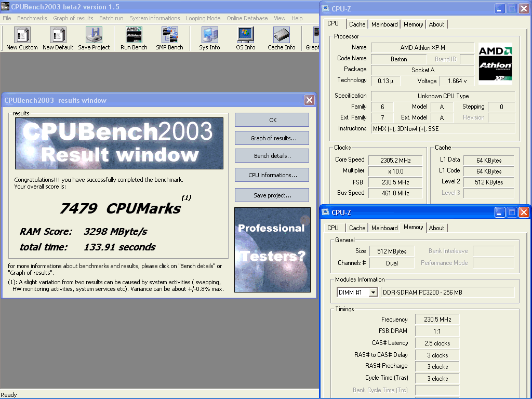Image resolution: width=532 pixels, height=399 pixels.
Task: Open the DIMM #1 module dropdown
Action: tap(373, 292)
